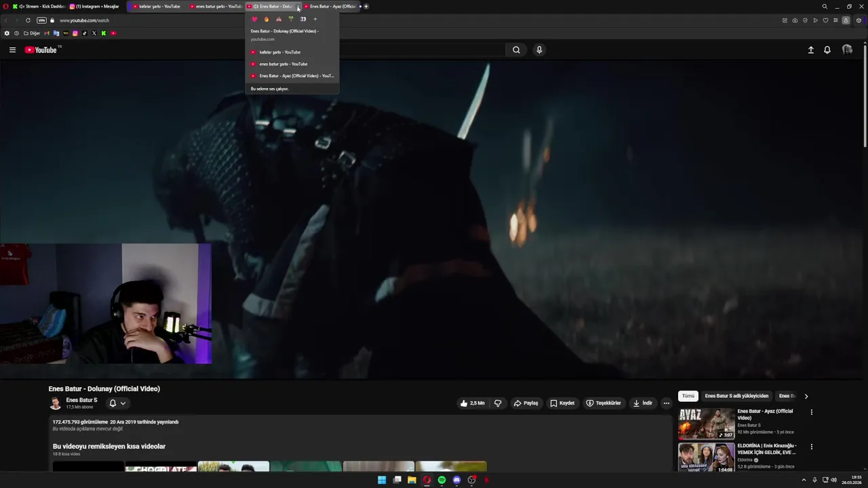Open the Diğer bookmarks folder
Viewport: 868px width, 488px height.
(32, 33)
